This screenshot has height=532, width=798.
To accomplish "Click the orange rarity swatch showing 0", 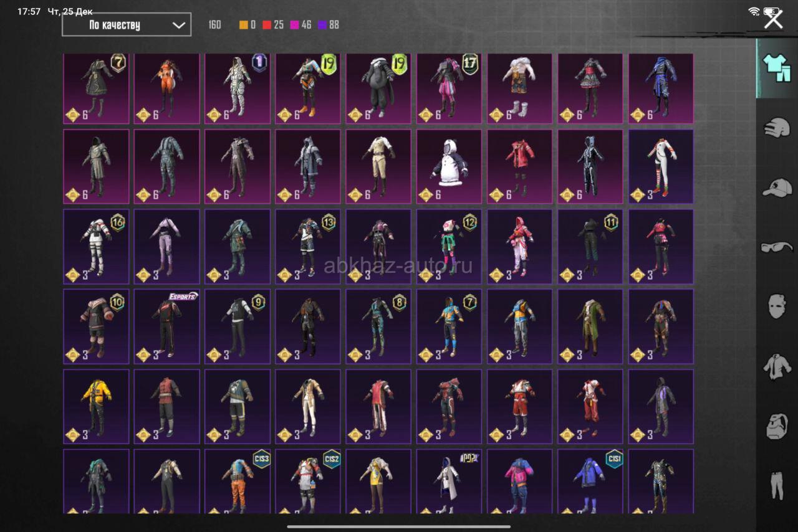I will click(x=244, y=25).
